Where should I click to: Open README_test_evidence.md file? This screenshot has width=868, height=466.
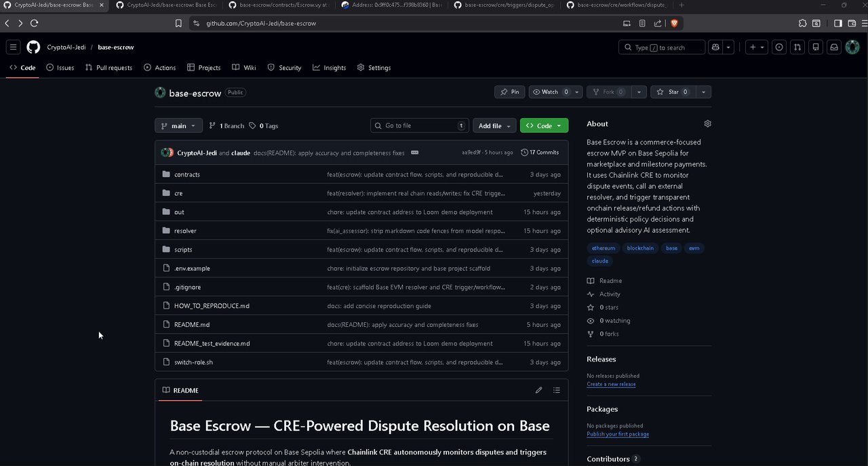pos(212,344)
